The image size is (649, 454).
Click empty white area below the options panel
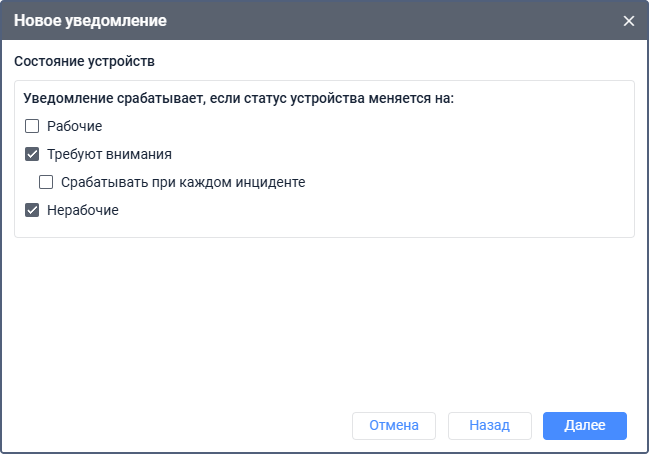tap(320, 320)
